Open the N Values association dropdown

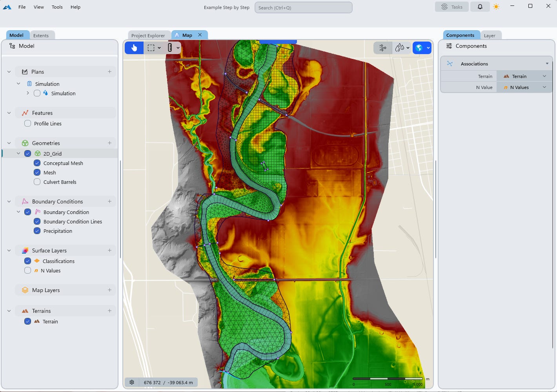[524, 87]
